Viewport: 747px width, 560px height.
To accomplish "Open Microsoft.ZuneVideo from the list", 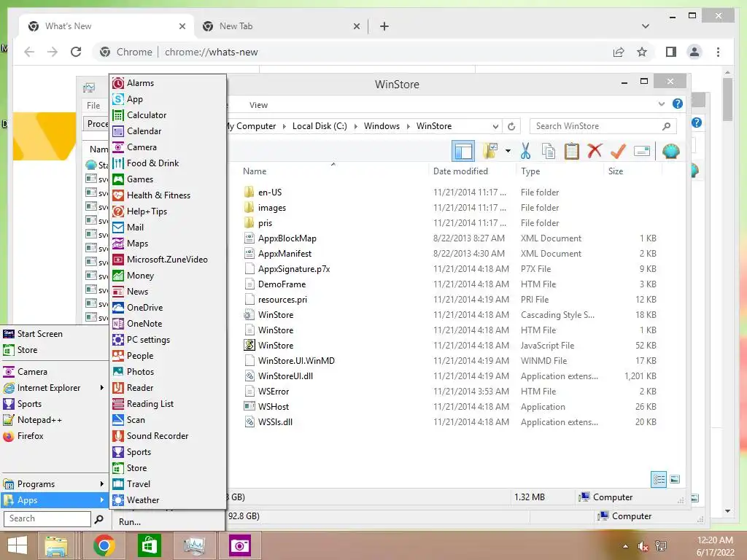I will point(168,260).
